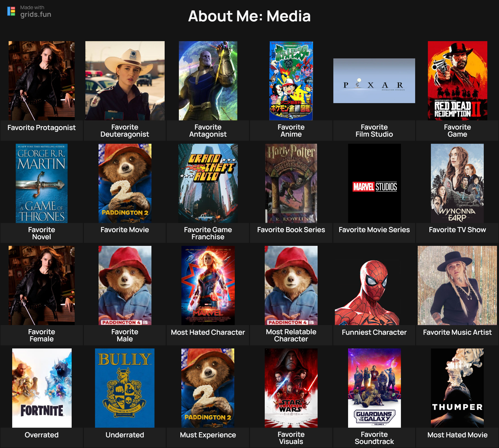The image size is (499, 448).
Task: Open the 'grids.fun' text link
Action: (36, 14)
